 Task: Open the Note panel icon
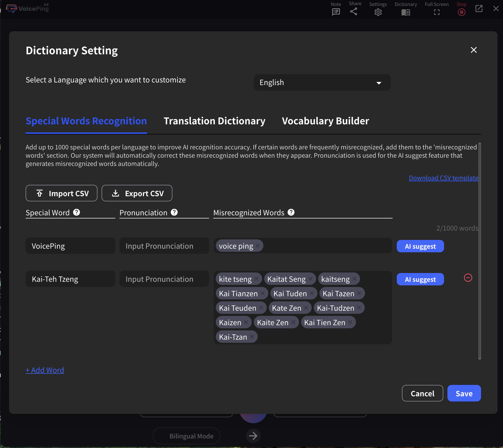[x=336, y=12]
